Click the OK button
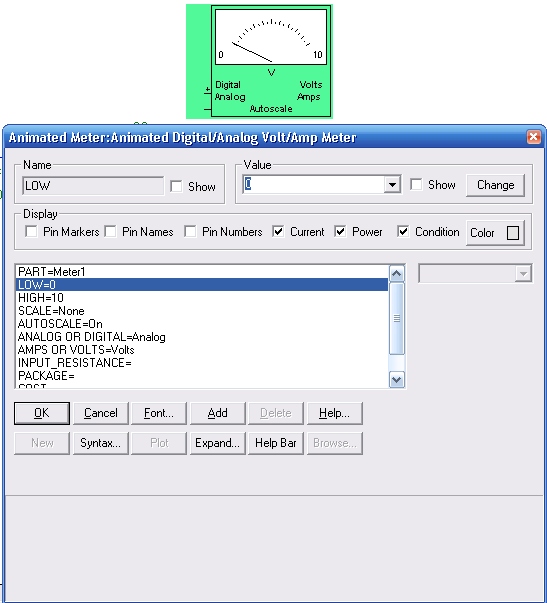 click(42, 413)
